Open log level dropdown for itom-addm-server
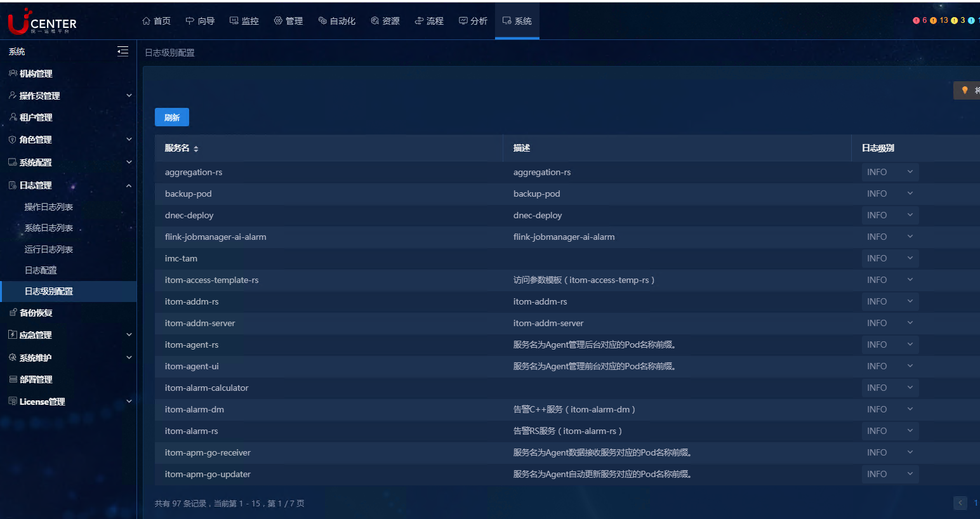The height and width of the screenshot is (519, 980). coord(890,323)
